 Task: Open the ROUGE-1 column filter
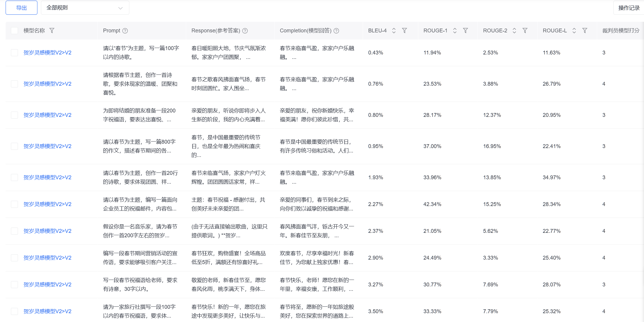click(465, 31)
